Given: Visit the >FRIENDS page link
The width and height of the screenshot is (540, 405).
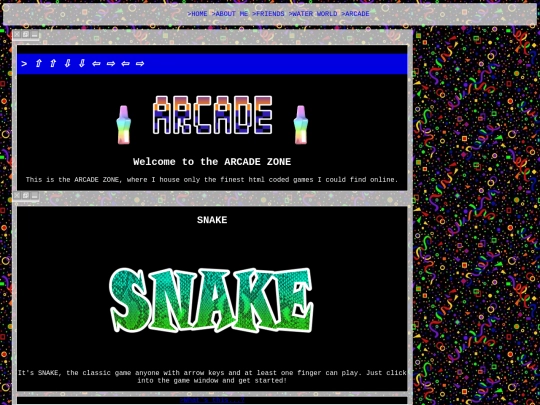Looking at the screenshot, I should [268, 14].
